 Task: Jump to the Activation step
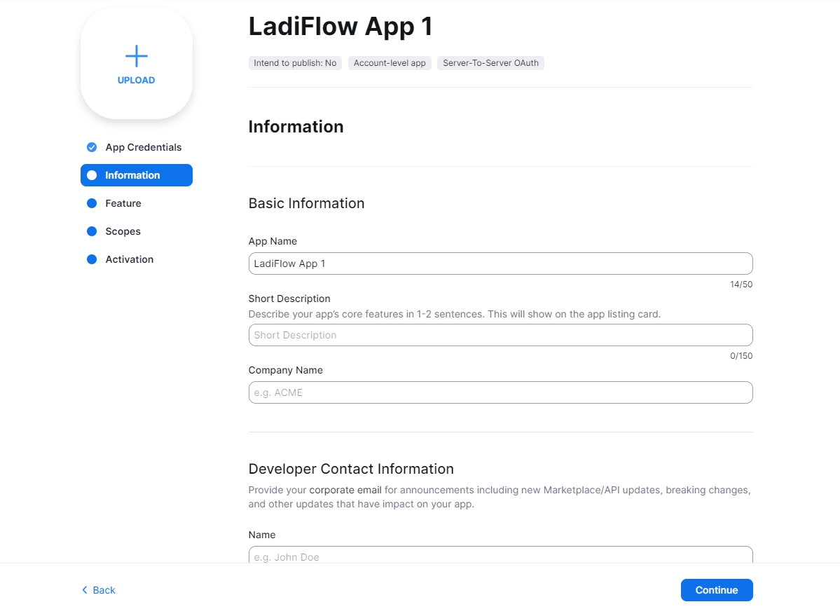(129, 259)
